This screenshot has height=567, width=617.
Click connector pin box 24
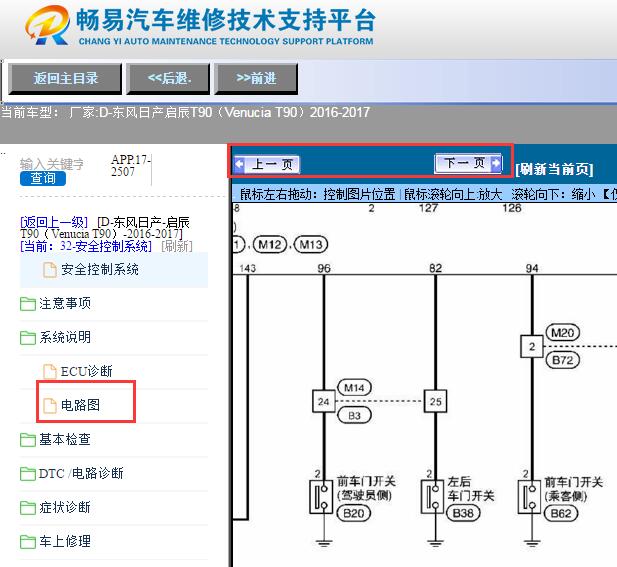click(323, 401)
